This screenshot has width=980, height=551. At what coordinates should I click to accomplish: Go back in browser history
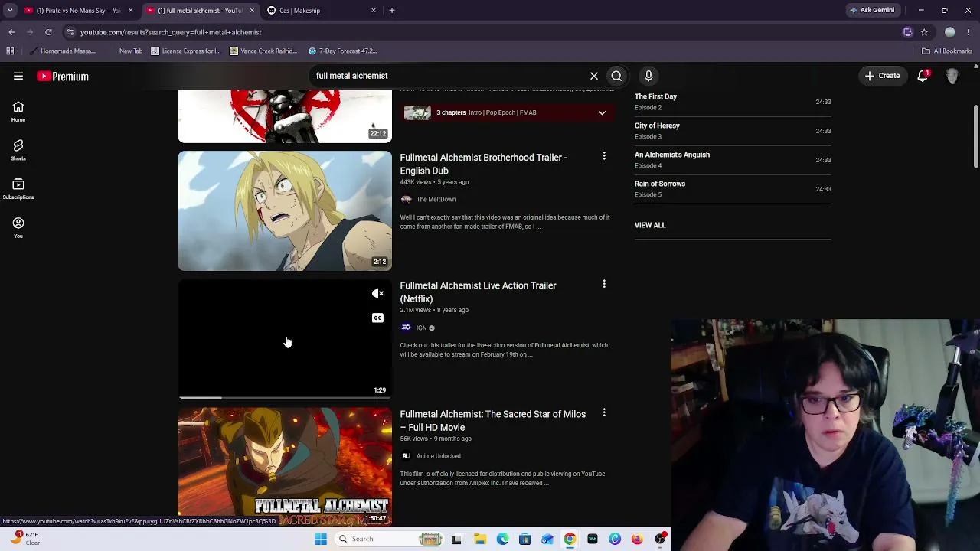click(11, 32)
